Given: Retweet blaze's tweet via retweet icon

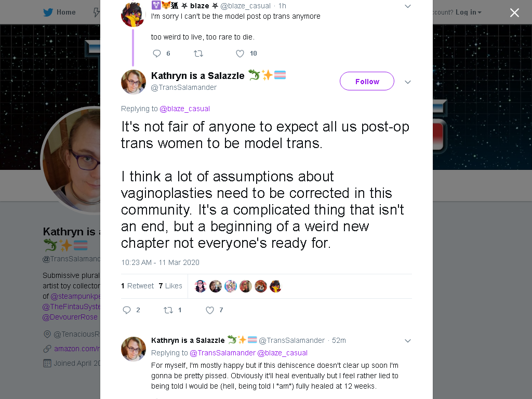Looking at the screenshot, I should [198, 54].
